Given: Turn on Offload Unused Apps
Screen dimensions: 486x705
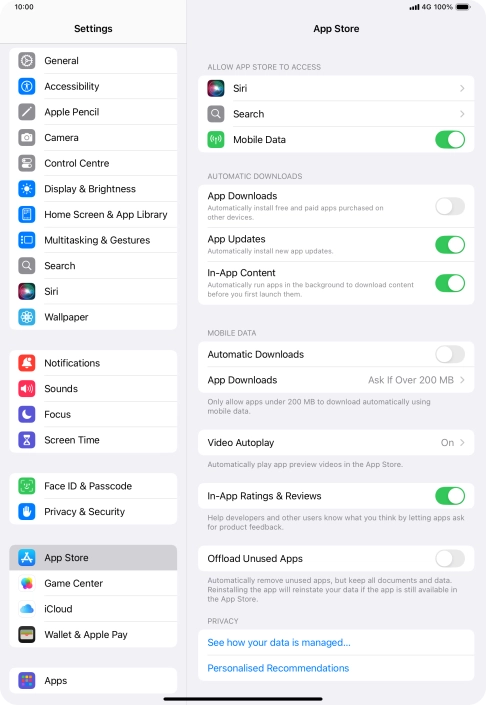Looking at the screenshot, I should (x=450, y=558).
